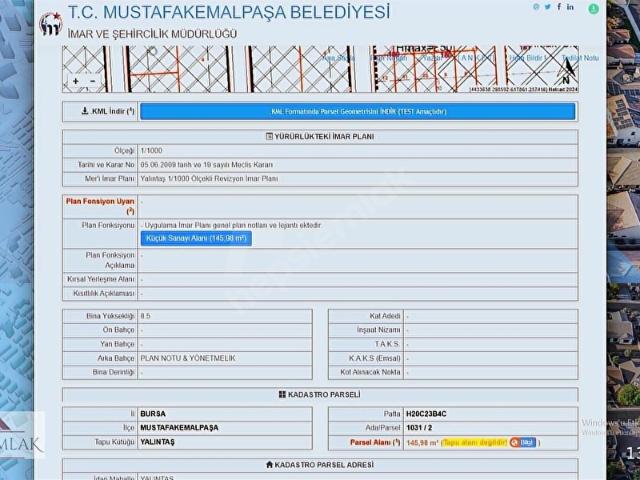Click the KML İndir download icon
The width and height of the screenshot is (640, 480).
pos(85,111)
